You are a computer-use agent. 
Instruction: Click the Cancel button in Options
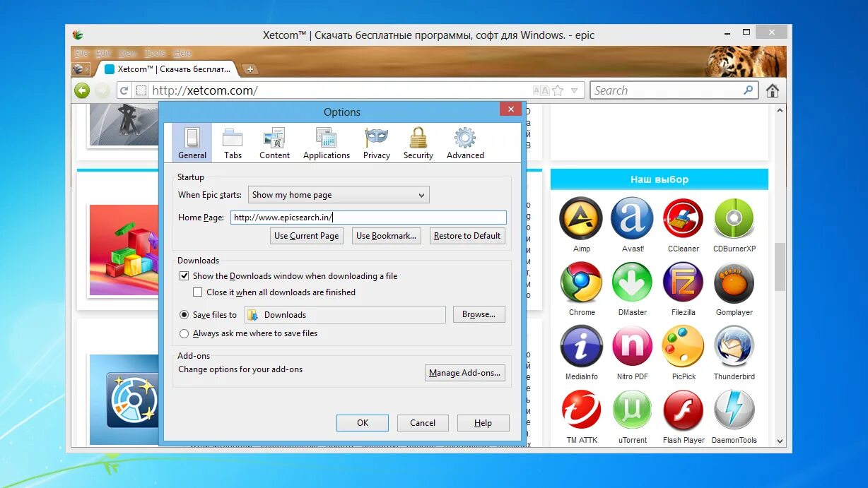(423, 423)
